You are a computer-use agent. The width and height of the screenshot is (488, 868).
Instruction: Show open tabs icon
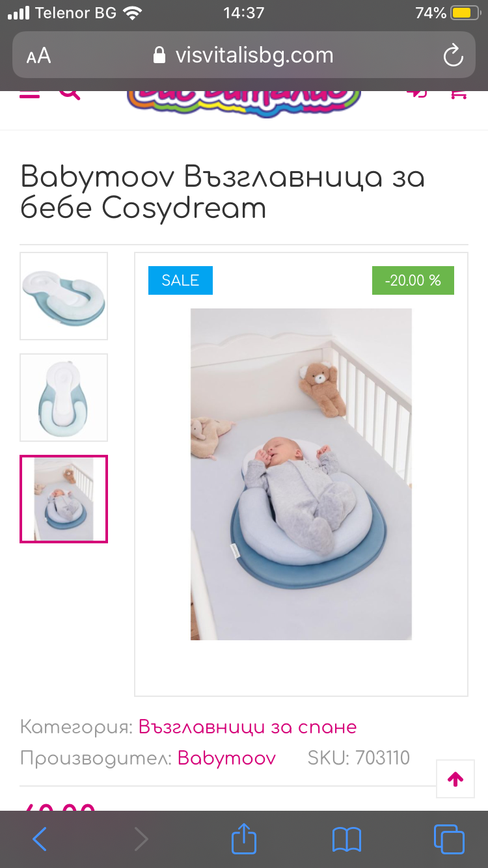449,839
